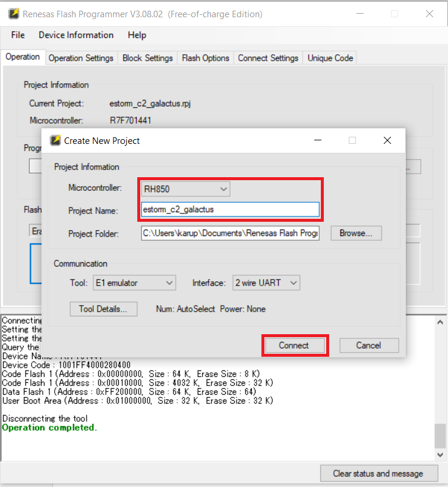Click Clear status and message button

pos(379,473)
